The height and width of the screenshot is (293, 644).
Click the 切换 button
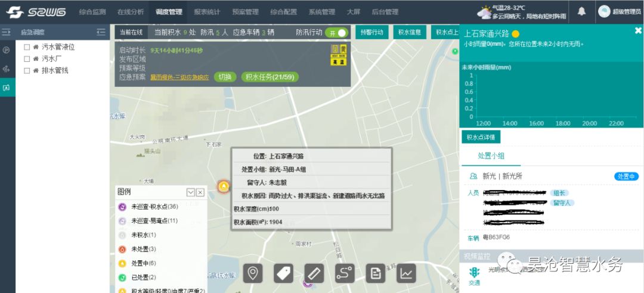tap(225, 77)
